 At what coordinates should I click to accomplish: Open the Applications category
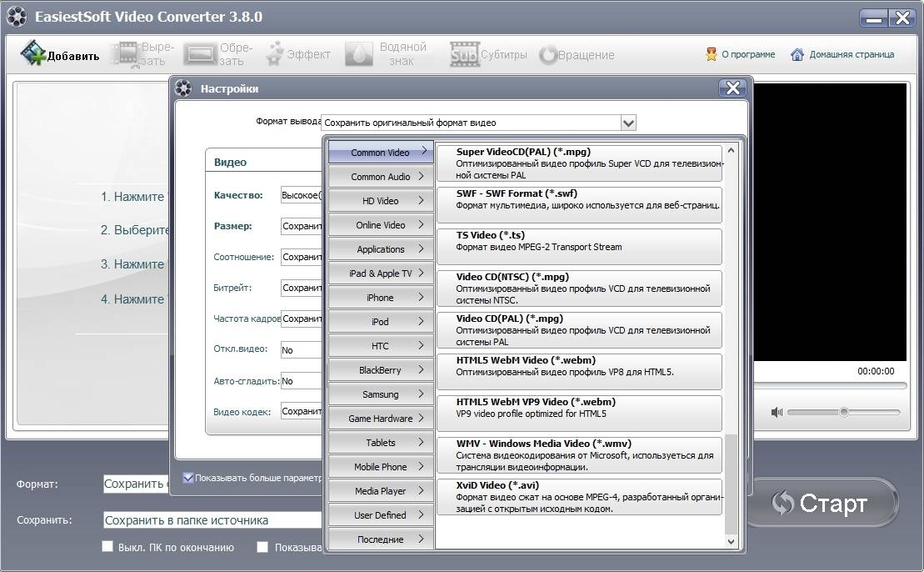(381, 248)
